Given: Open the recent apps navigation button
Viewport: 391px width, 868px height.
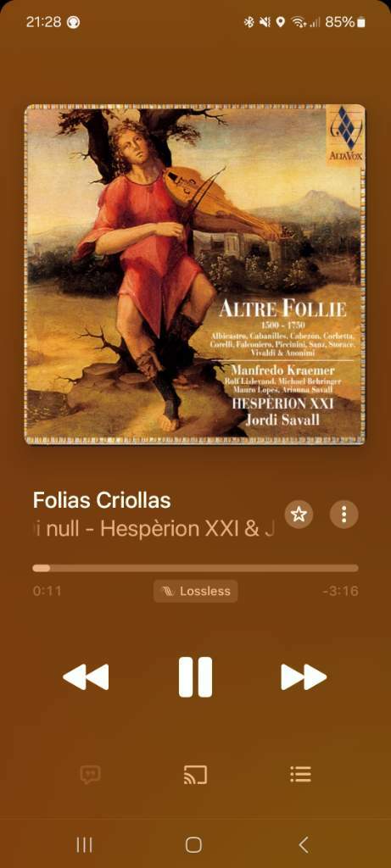Looking at the screenshot, I should 84,845.
